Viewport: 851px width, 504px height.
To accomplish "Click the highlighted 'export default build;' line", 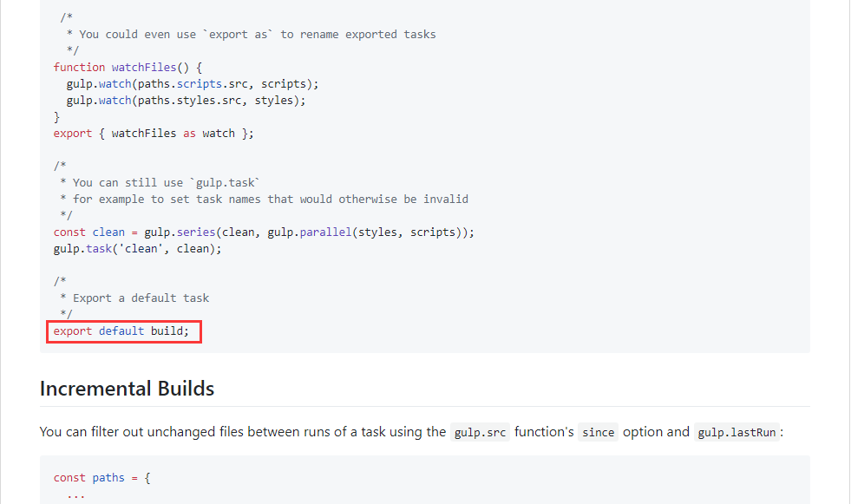I will click(123, 331).
